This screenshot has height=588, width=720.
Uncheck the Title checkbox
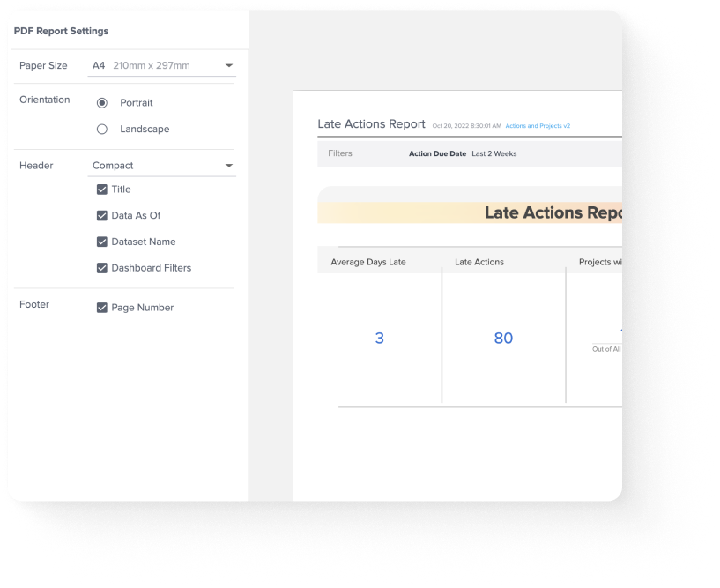102,190
